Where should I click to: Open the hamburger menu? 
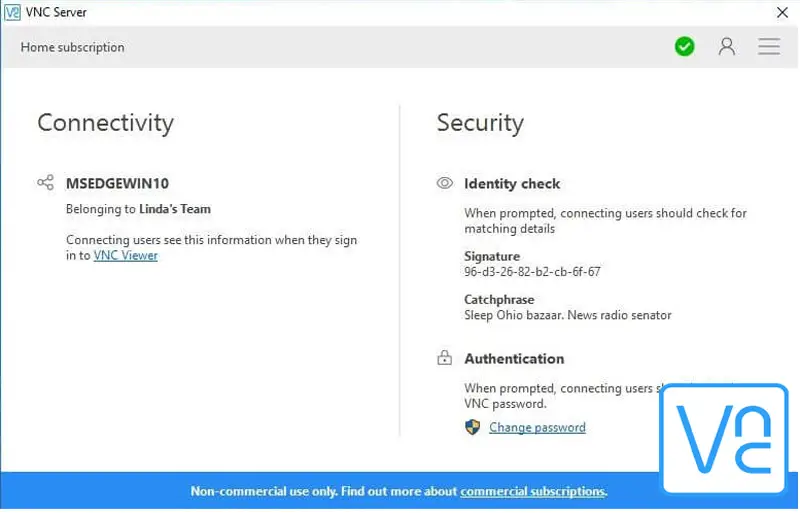768,47
